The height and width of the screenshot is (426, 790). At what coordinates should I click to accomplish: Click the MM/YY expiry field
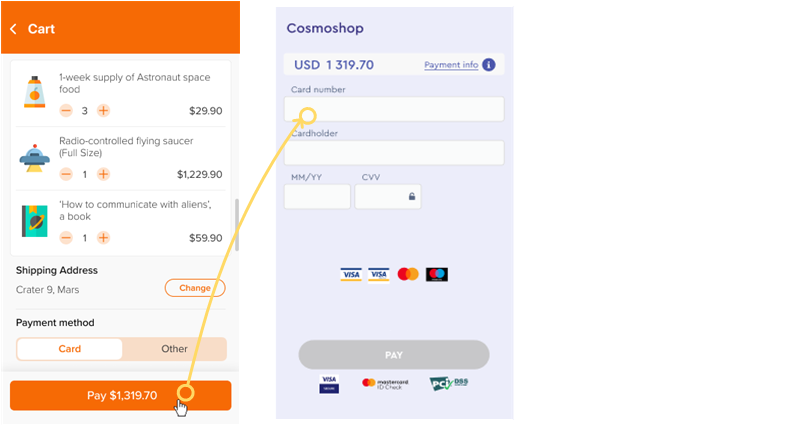point(317,196)
